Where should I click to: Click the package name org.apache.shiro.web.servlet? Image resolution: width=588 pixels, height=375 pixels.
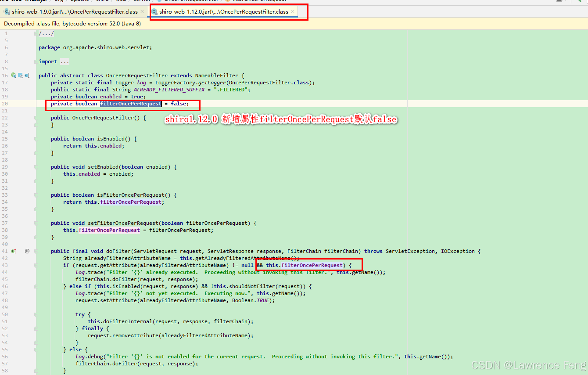(x=106, y=47)
